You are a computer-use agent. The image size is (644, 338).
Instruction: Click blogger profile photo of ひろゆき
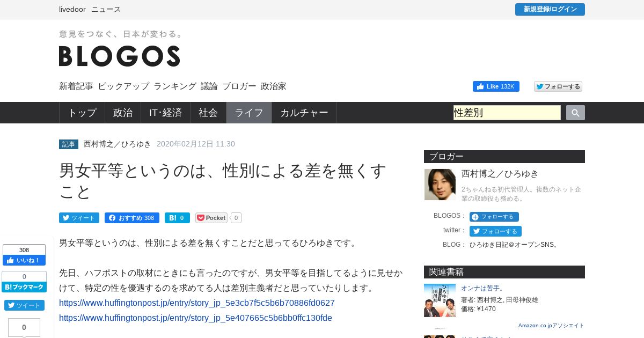pos(440,185)
